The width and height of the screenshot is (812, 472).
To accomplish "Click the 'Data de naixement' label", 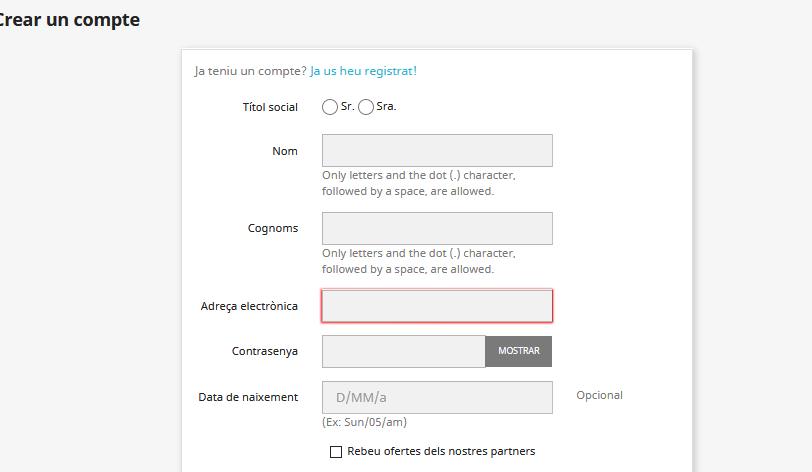I will click(248, 397).
